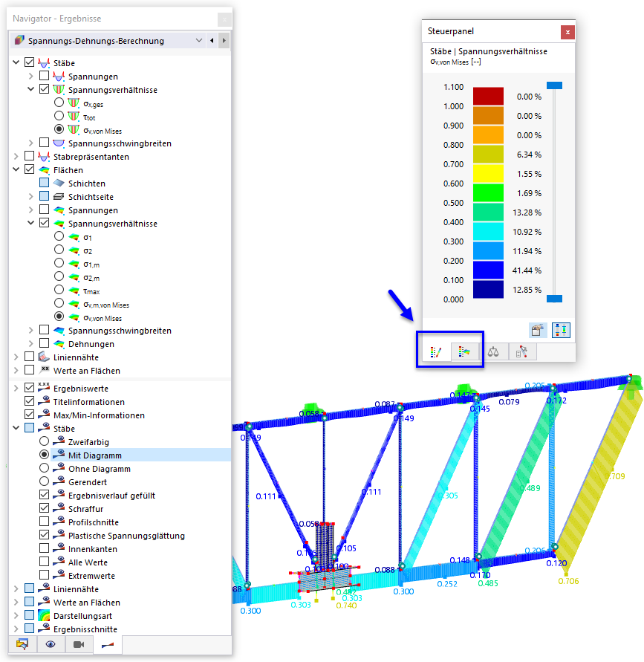Screen dimensions: 644x662
Task: Collapse the top Stäbe tree node
Action: pos(16,62)
